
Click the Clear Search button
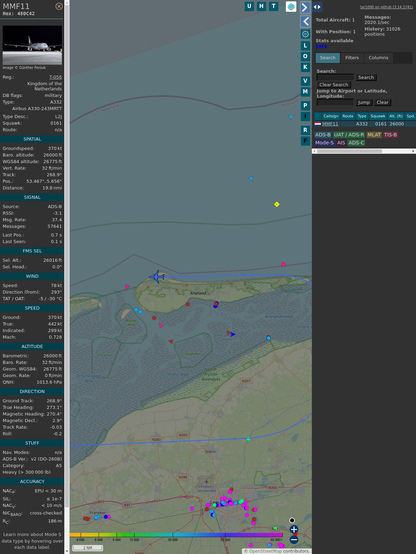pyautogui.click(x=334, y=85)
